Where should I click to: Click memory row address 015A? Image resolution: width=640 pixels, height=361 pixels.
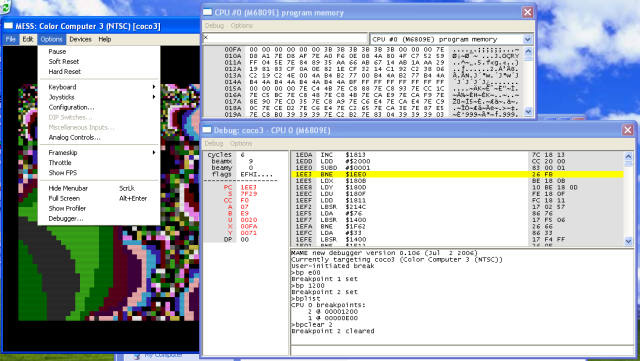coord(233,89)
